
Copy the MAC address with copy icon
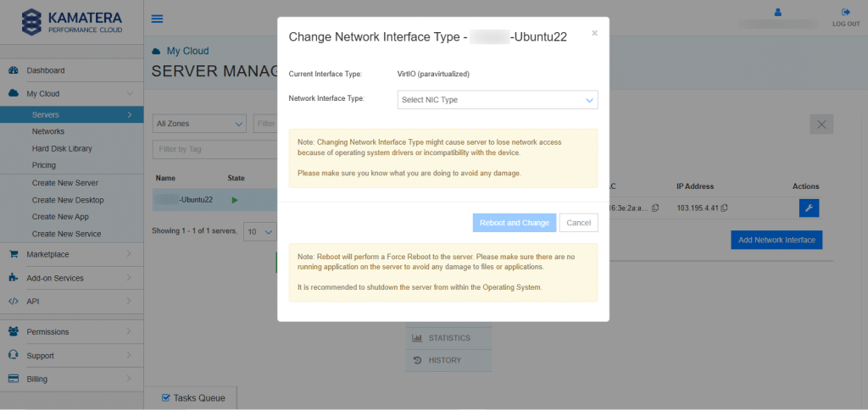(655, 208)
